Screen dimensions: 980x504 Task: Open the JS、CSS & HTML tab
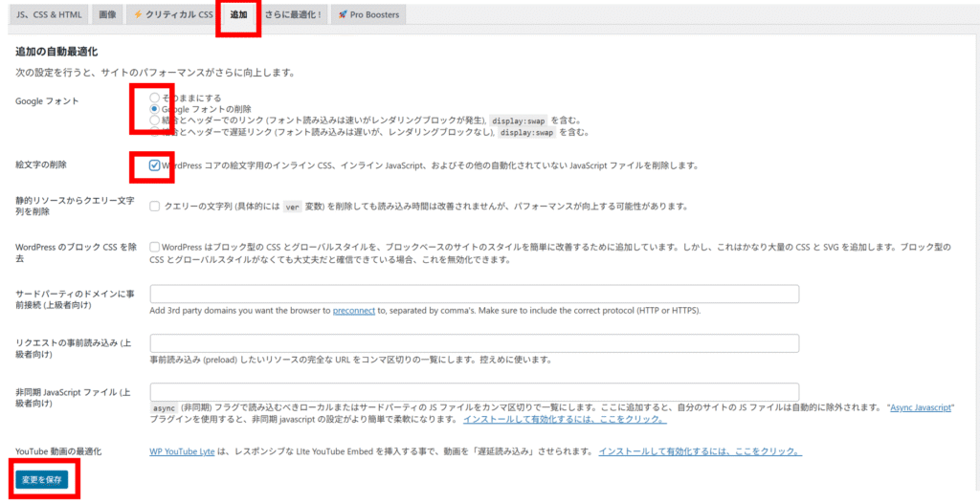49,14
